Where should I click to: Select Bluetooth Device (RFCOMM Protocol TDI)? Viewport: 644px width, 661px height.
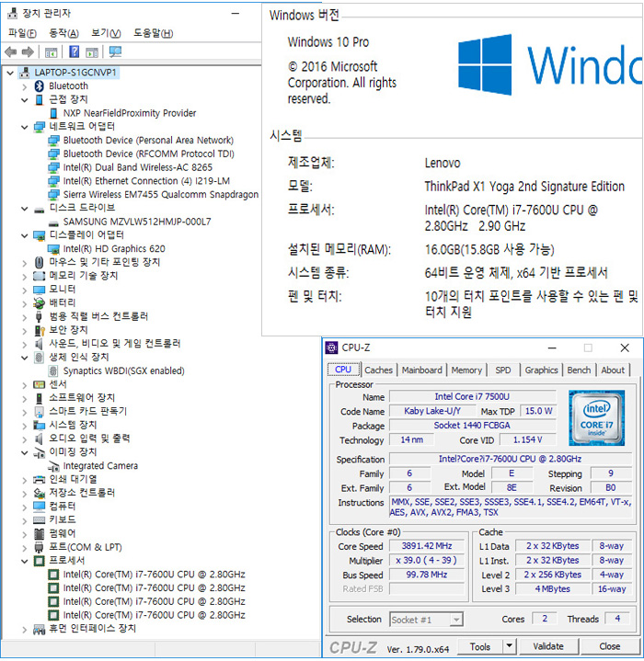click(x=148, y=154)
